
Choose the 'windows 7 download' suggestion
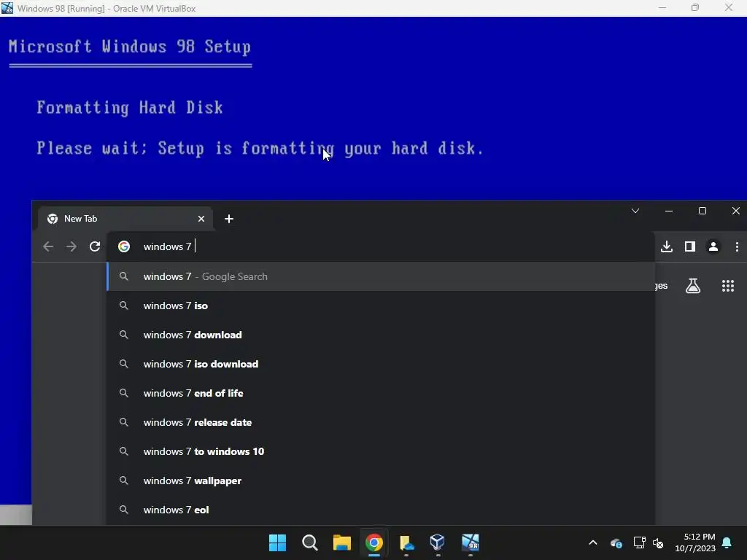(x=381, y=335)
